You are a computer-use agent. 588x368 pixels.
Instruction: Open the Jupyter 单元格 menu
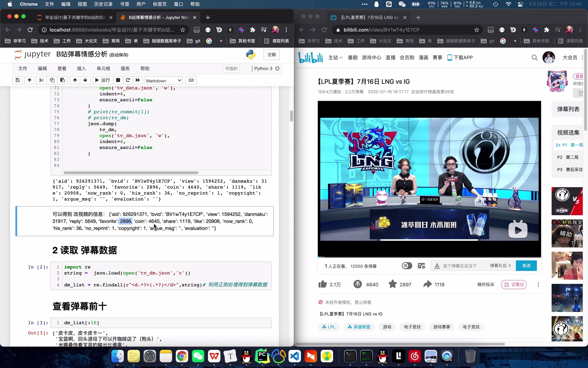click(x=103, y=69)
